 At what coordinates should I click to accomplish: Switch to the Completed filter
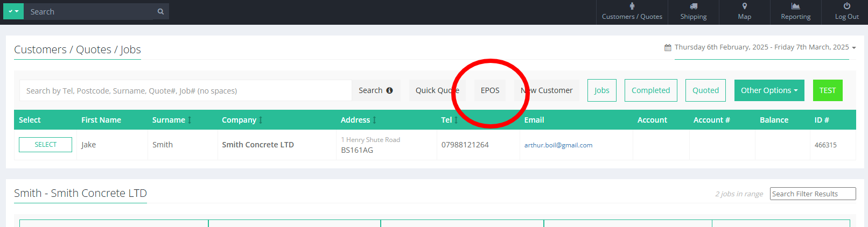[651, 90]
